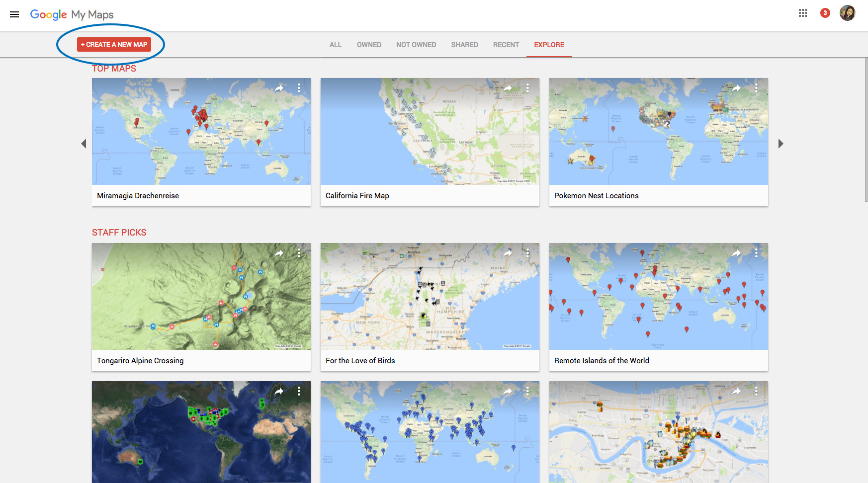Click the vertical page scrollbar
The width and height of the screenshot is (868, 483).
pyautogui.click(x=866, y=129)
